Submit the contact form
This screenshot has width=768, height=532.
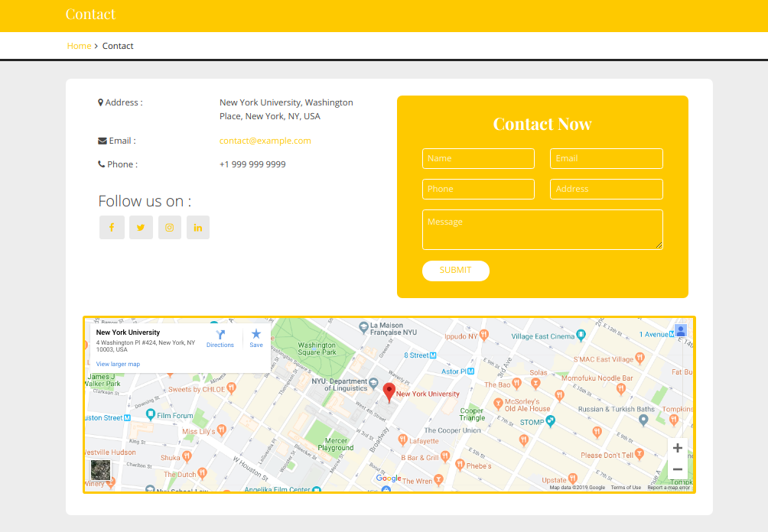tap(455, 271)
